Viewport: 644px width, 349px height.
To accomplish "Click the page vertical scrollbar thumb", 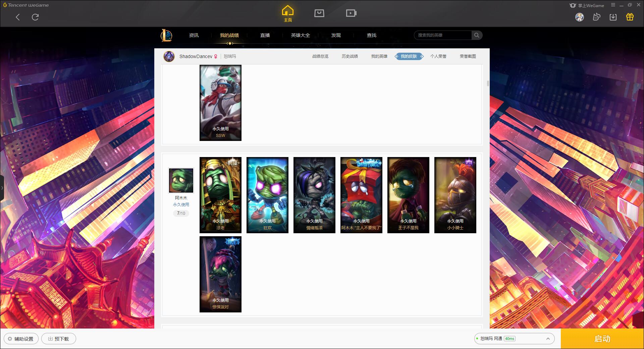I will point(488,83).
